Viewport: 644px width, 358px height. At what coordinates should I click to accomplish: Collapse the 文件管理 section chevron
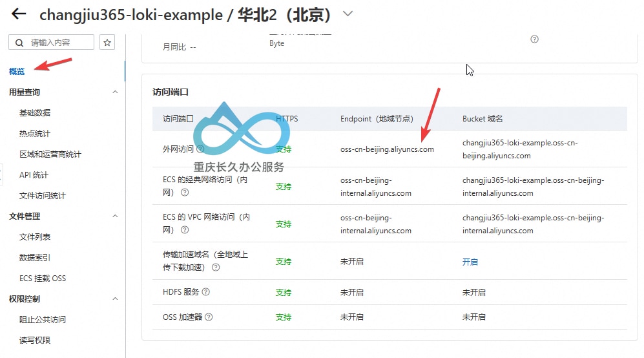[x=116, y=216]
